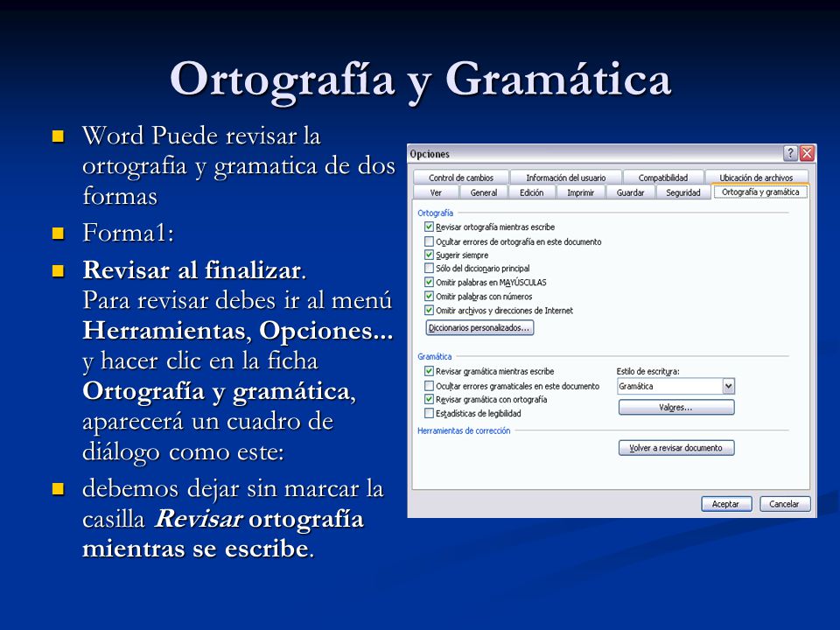Toggle Revisar ortografía mientras escribe checkbox

pos(429,227)
